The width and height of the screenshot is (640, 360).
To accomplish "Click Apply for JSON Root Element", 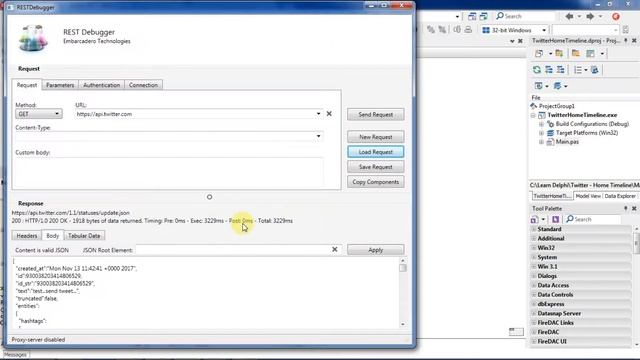I will [376, 250].
